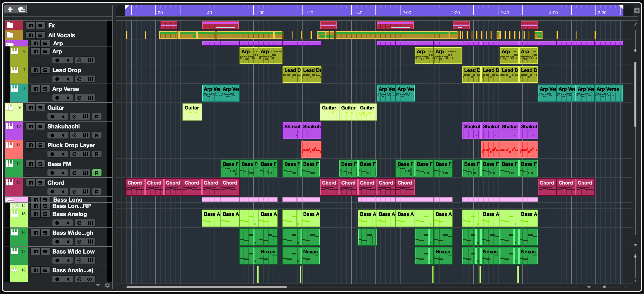644x294 pixels.
Task: Click the Add Track plus icon
Action: point(10,9)
